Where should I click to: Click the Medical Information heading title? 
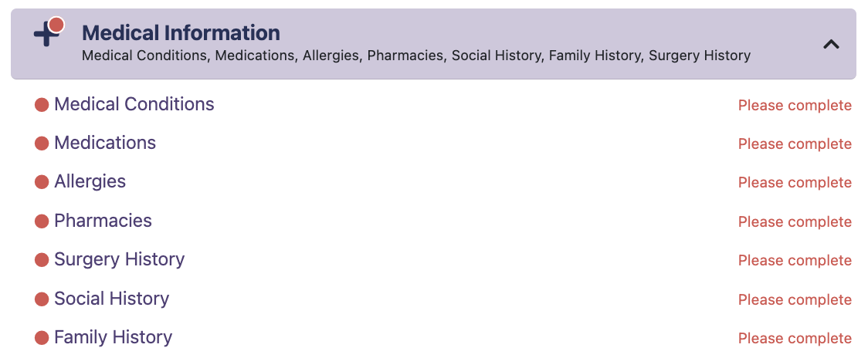tap(181, 33)
